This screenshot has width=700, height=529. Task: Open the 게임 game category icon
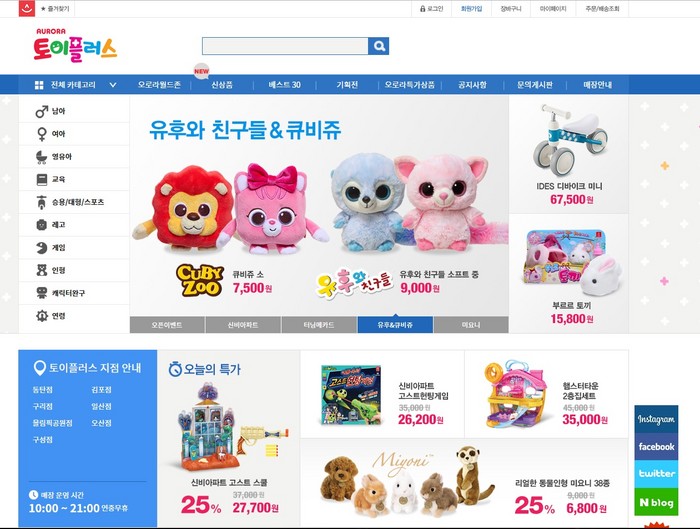pyautogui.click(x=42, y=247)
